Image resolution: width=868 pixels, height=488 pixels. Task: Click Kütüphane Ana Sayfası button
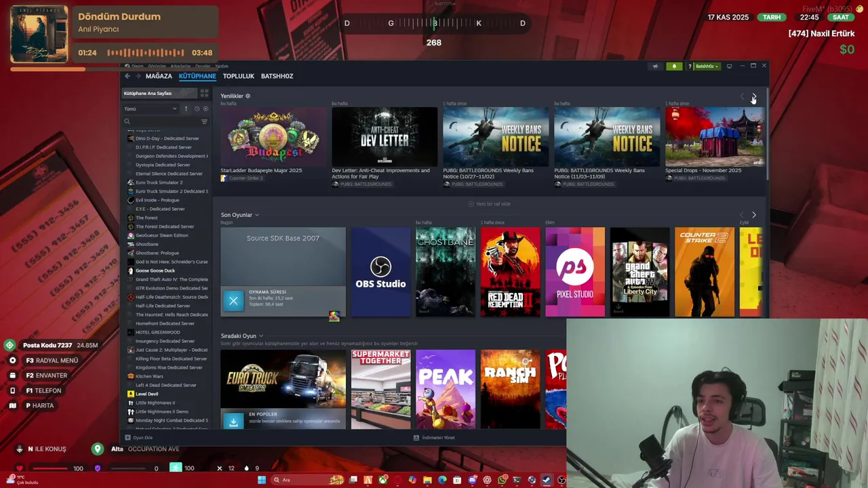tap(159, 93)
